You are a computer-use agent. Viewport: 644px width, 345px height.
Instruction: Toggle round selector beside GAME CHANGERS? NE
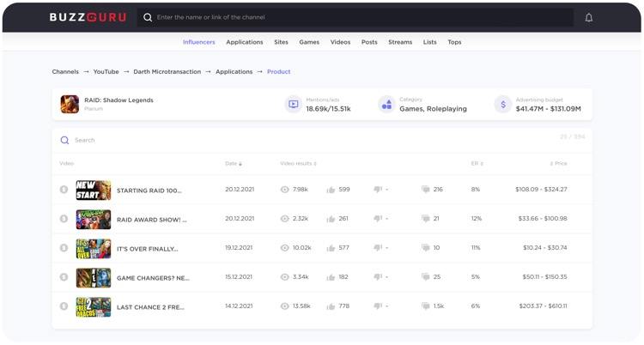pyautogui.click(x=64, y=277)
